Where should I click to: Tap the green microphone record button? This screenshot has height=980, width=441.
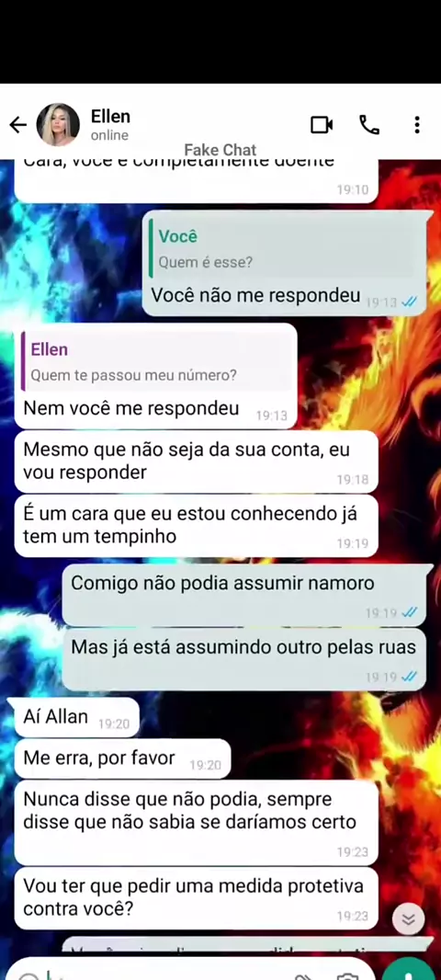click(x=409, y=971)
